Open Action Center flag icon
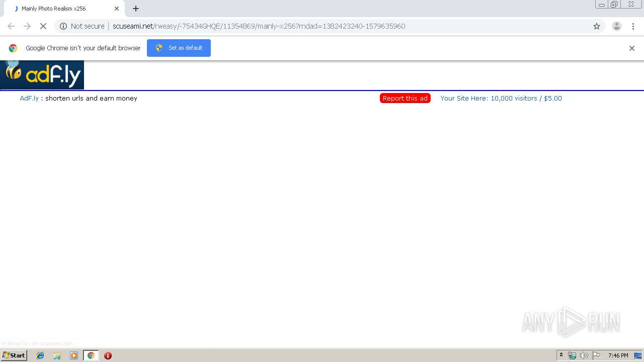 click(x=596, y=355)
